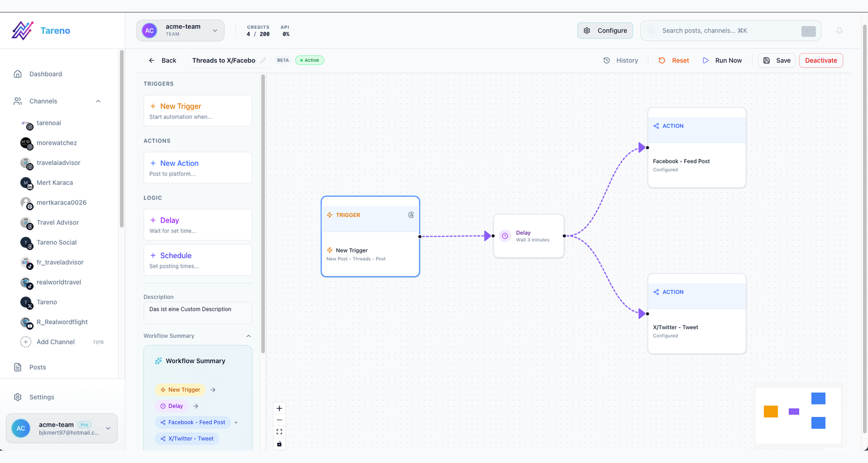Fit the workflow to view
Screen dimensions: 868x463
click(x=279, y=432)
